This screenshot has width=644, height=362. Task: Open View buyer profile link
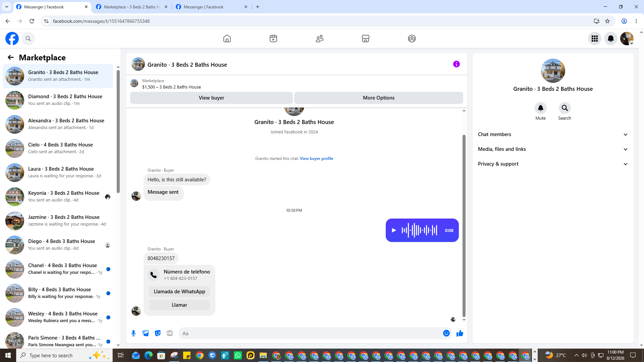click(x=316, y=159)
